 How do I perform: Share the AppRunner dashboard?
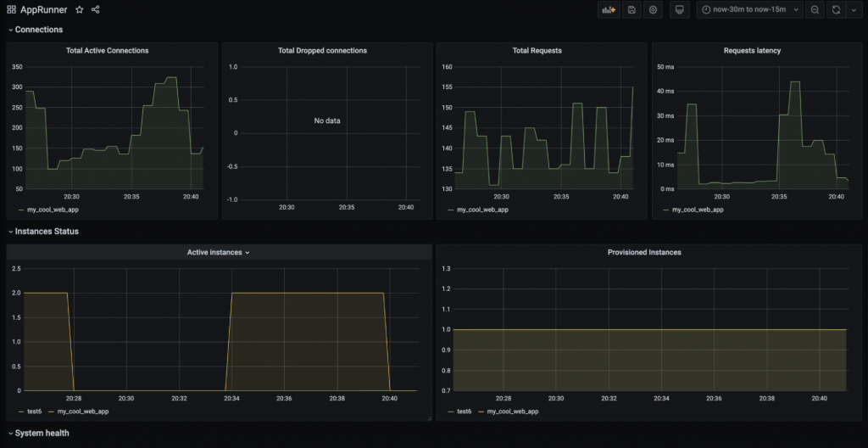95,9
